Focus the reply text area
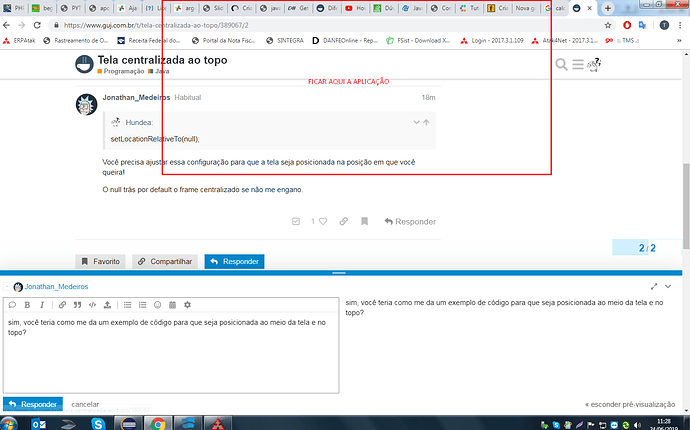The height and width of the screenshot is (430, 690). click(x=171, y=352)
